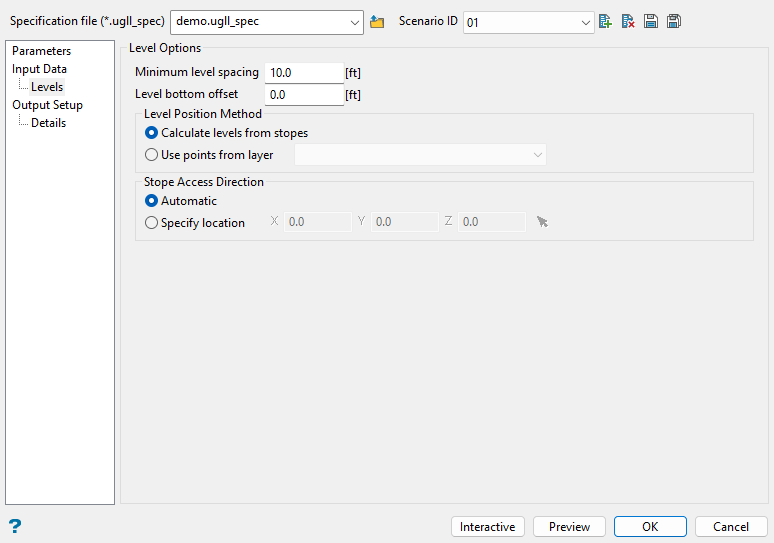The image size is (774, 543).
Task: Select the Details tree item
Action: pos(48,123)
